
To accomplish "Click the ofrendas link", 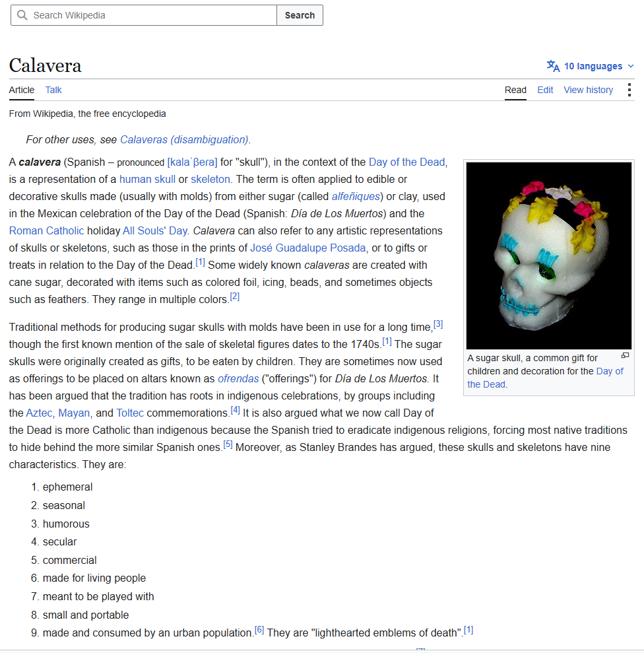I will pos(238,378).
